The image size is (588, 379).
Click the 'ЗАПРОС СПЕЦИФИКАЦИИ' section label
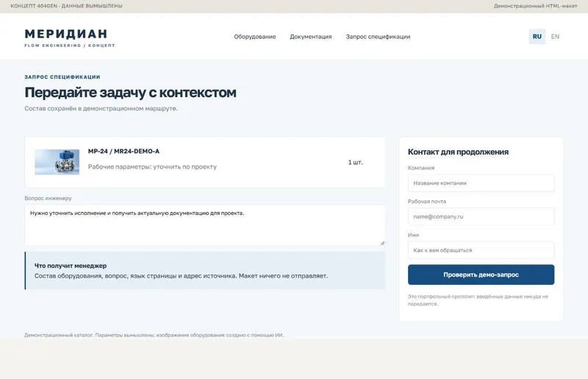62,77
